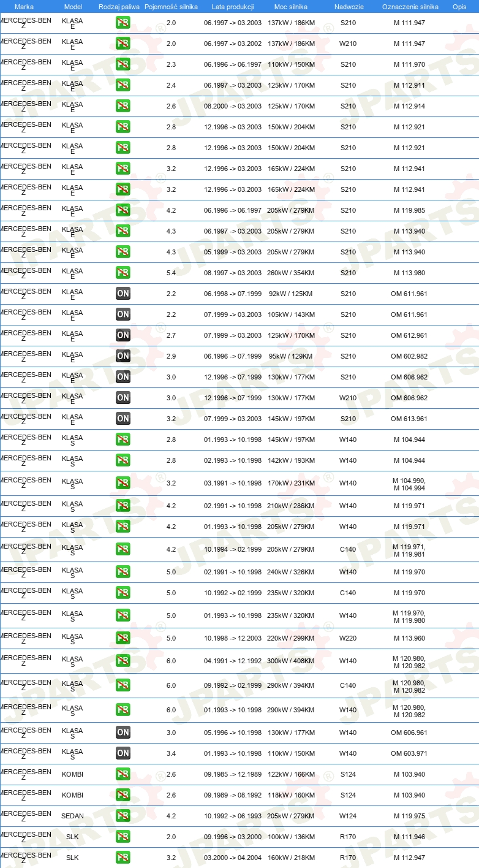Click the PB icon in the SEDAN M 119.975 row
Viewport: 479px width, 868px height.
coord(123,816)
